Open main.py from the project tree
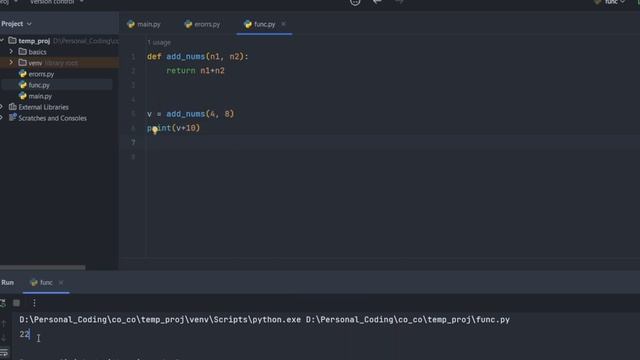640x360 pixels. [x=40, y=96]
